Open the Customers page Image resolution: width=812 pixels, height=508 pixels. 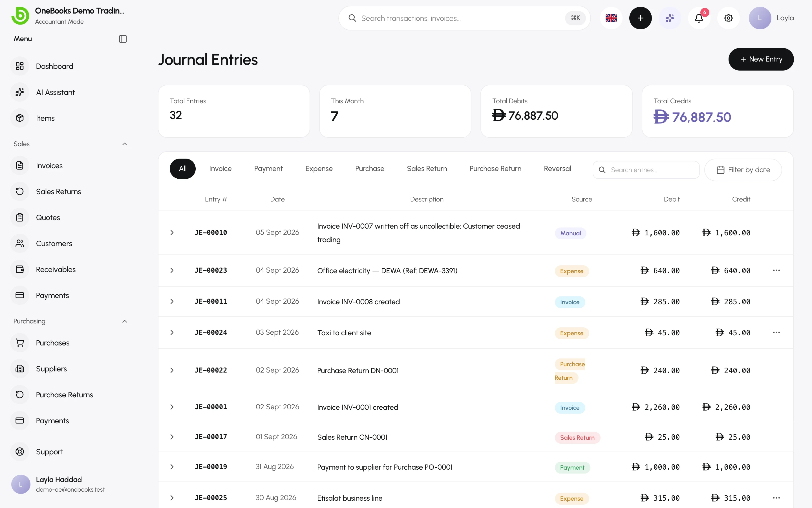click(x=69, y=244)
